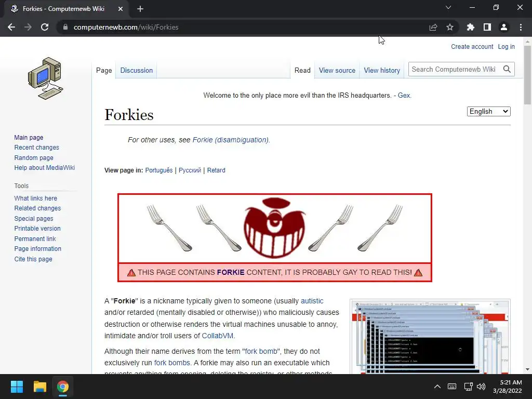
Task: Open File Explorer from taskbar
Action: pos(39,387)
